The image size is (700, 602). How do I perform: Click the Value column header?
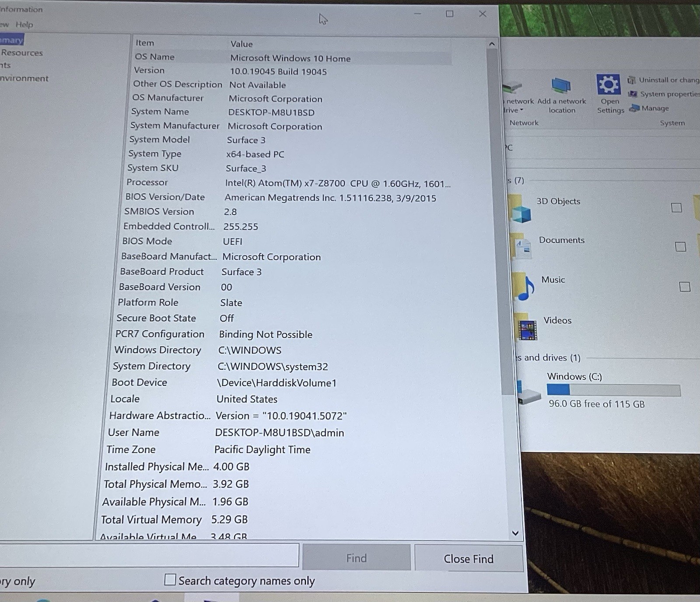click(x=241, y=44)
